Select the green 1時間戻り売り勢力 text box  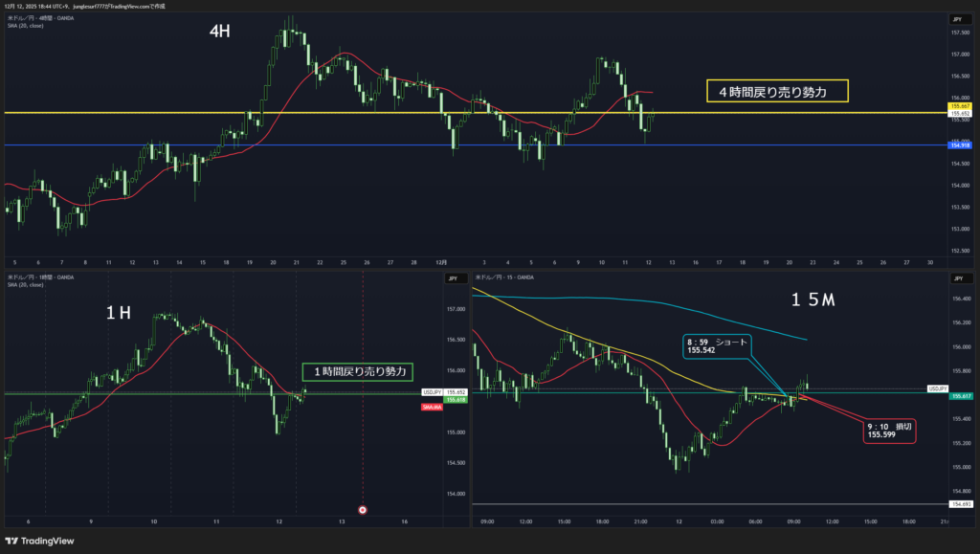coord(358,371)
